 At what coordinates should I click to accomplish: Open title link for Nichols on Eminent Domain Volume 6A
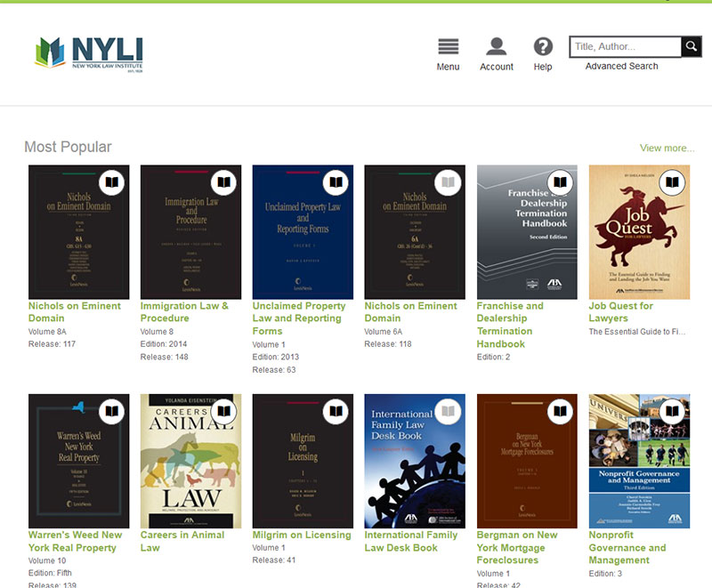coord(410,312)
